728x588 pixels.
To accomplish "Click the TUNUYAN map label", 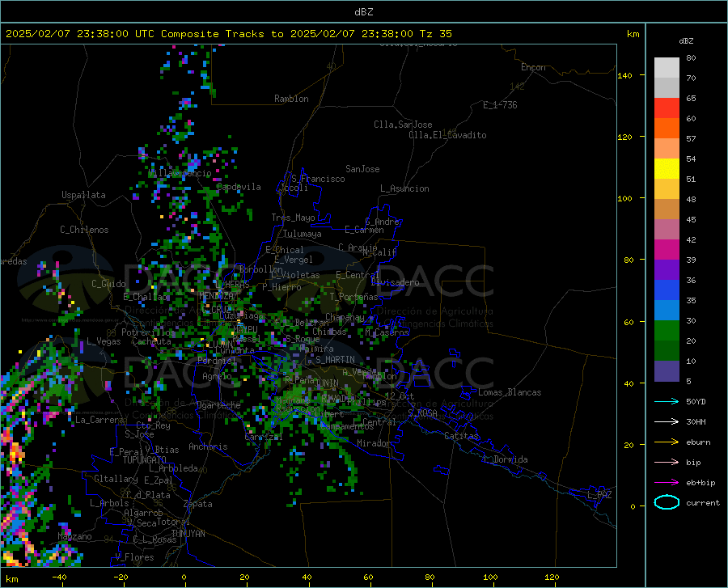I will click(188, 534).
